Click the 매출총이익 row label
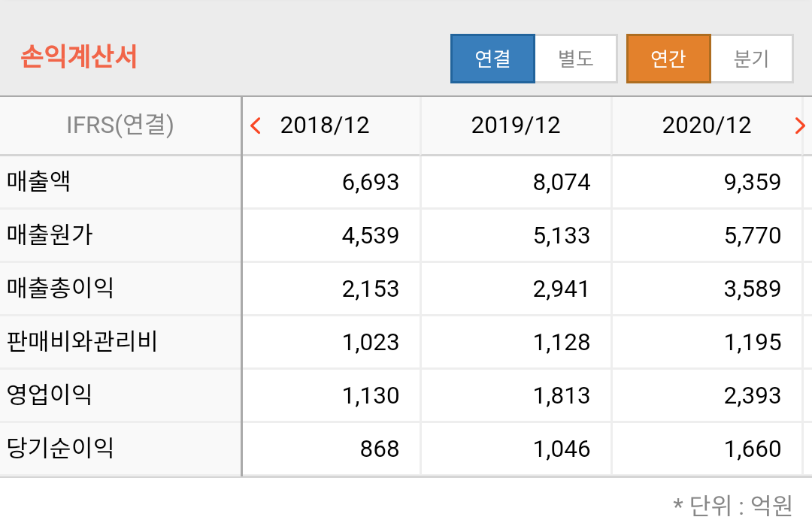 pyautogui.click(x=60, y=289)
